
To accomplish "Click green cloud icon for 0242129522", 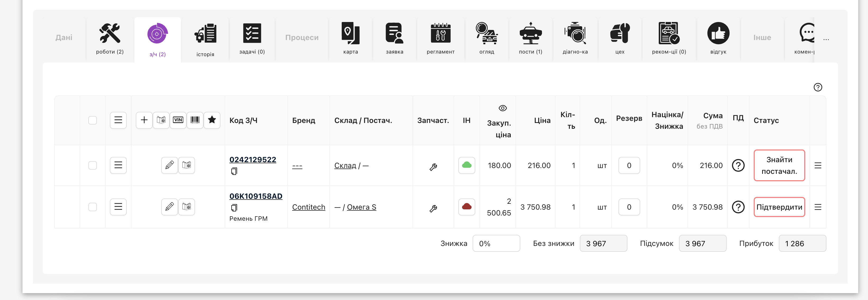I will [x=466, y=165].
